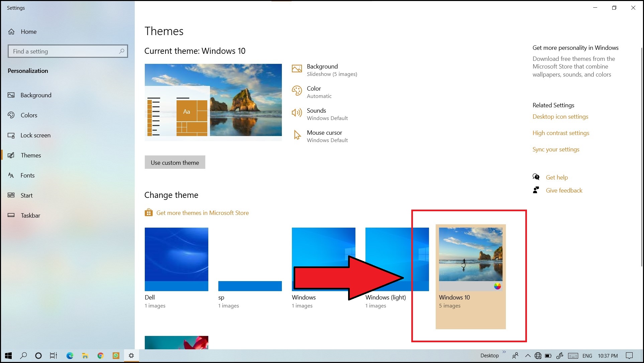Show hidden system tray icons chevron

click(528, 355)
